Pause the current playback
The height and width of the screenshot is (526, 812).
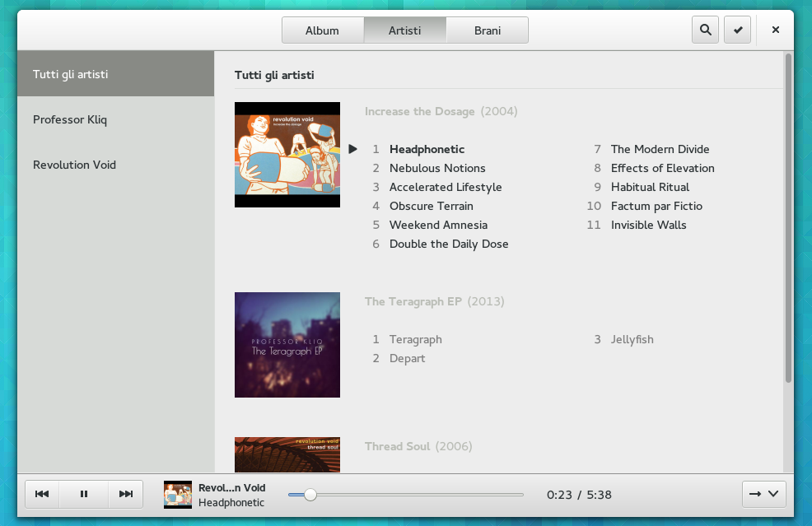[84, 494]
